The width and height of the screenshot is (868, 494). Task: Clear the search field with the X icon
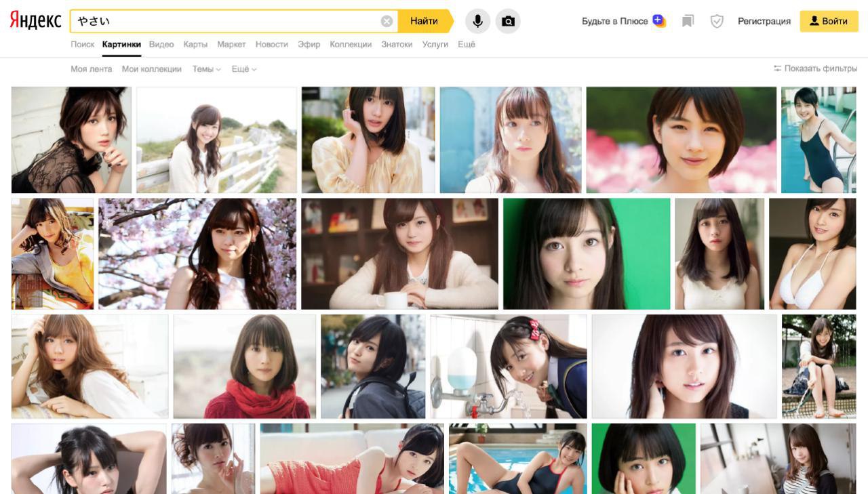(387, 21)
